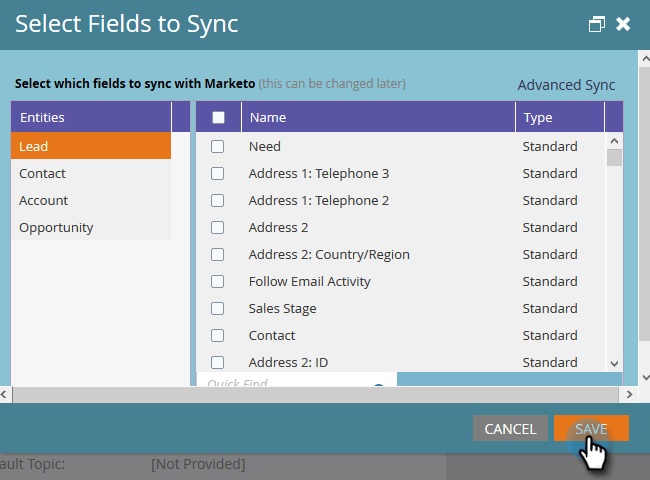Switch to the Contact entity
This screenshot has width=650, height=480.
point(90,173)
